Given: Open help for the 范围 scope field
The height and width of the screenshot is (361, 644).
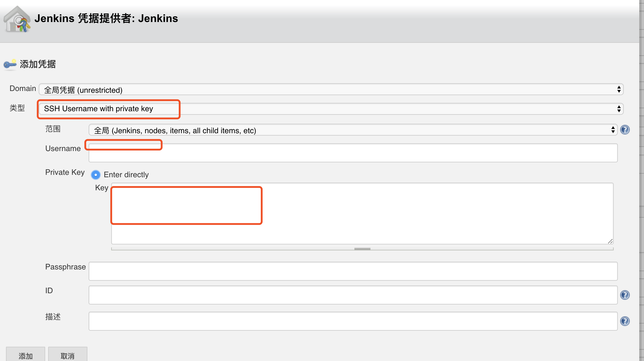Looking at the screenshot, I should point(625,130).
